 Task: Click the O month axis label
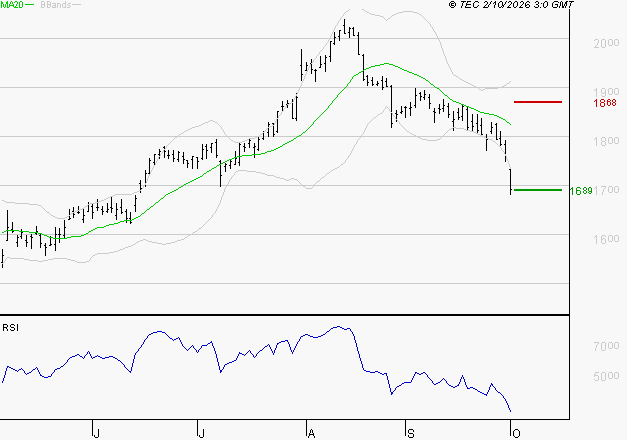(516, 434)
